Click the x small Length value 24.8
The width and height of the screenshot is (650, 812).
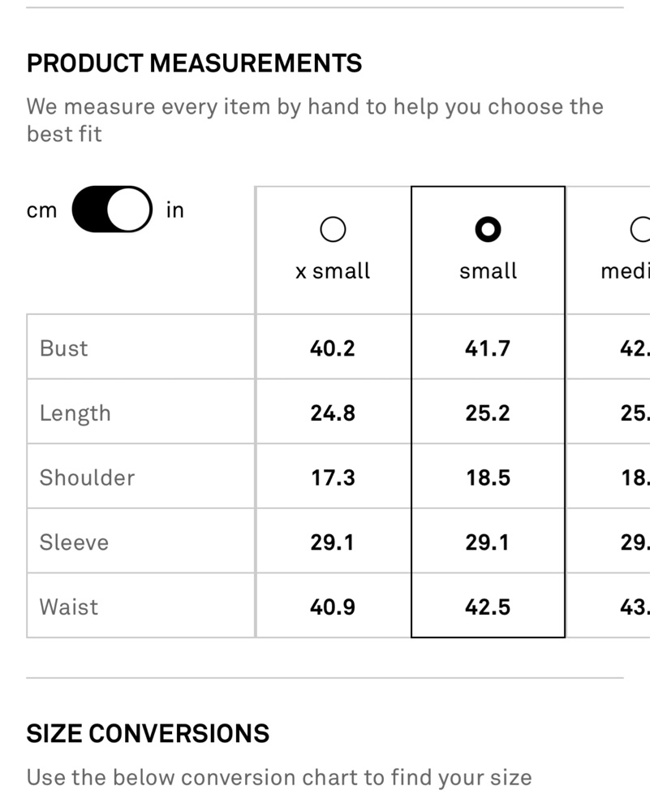tap(333, 412)
